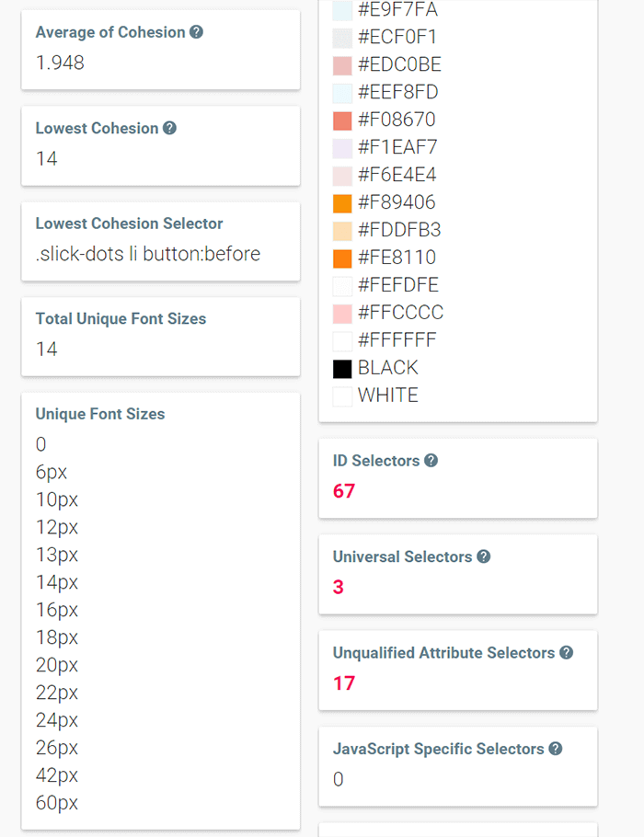The width and height of the screenshot is (644, 837).
Task: Open the ID Selectors help icon
Action: 431,461
